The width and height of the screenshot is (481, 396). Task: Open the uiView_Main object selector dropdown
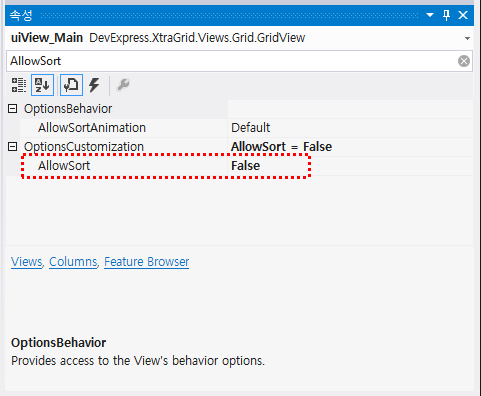coord(467,38)
